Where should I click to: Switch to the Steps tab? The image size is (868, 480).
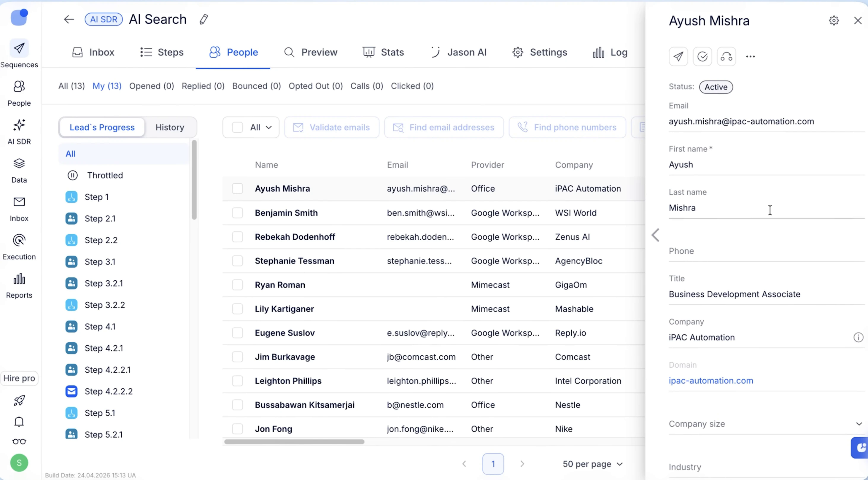[162, 52]
